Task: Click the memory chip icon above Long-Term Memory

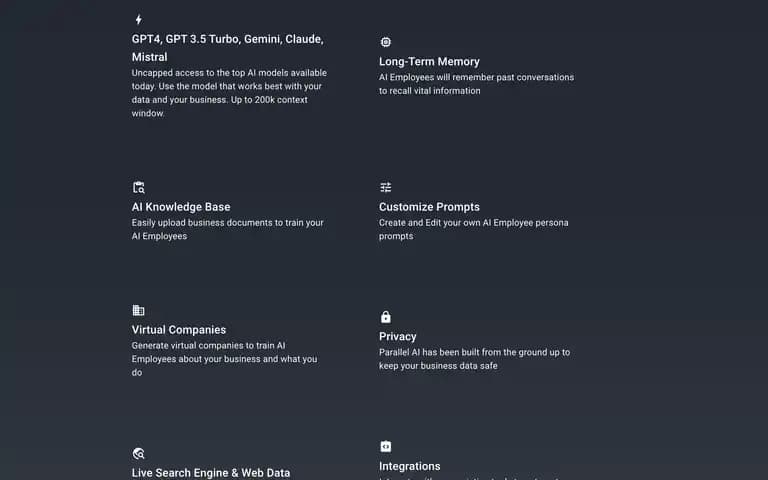Action: pyautogui.click(x=386, y=42)
